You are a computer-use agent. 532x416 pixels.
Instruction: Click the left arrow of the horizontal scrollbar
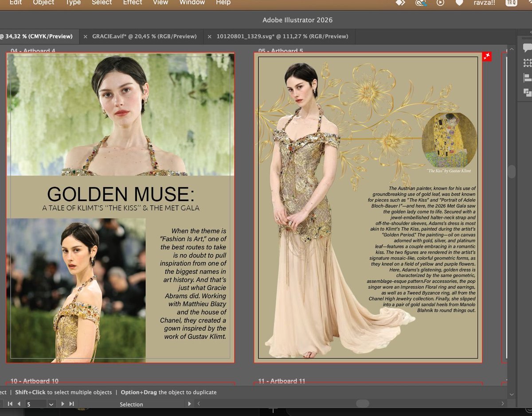click(199, 404)
